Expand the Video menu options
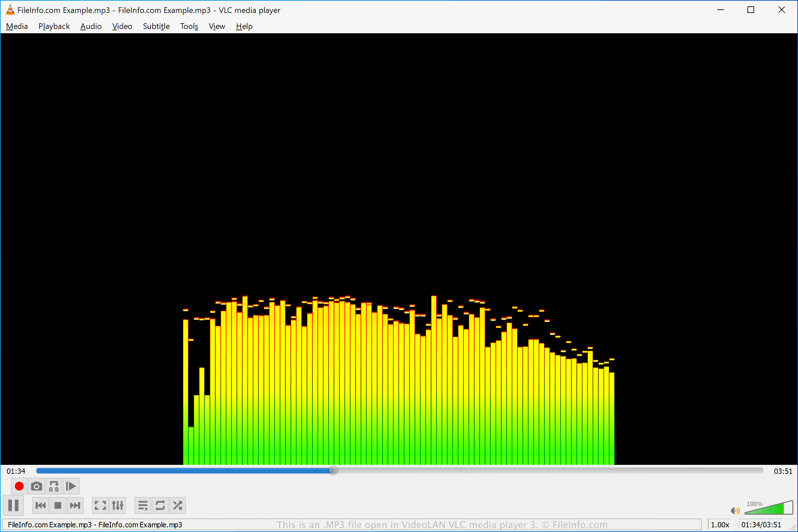 click(122, 26)
